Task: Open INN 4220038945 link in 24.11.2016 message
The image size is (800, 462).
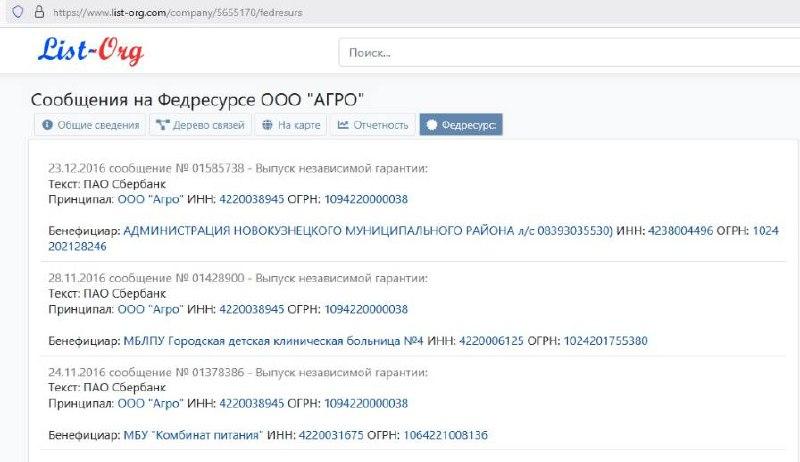Action: click(x=252, y=404)
